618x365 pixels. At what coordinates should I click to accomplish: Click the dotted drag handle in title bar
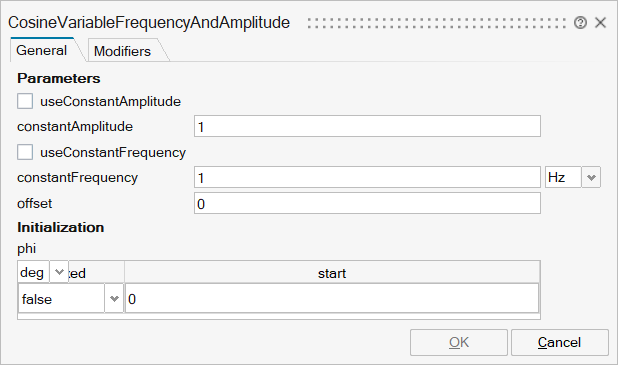click(437, 23)
